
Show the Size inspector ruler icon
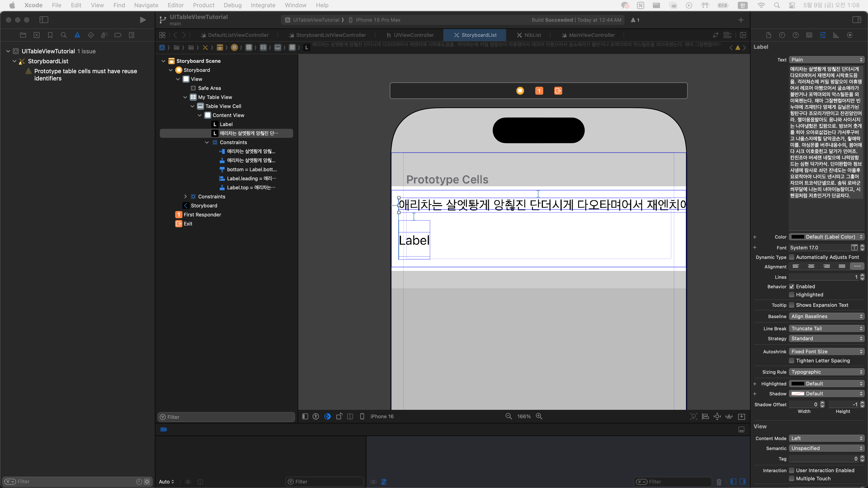tap(836, 35)
